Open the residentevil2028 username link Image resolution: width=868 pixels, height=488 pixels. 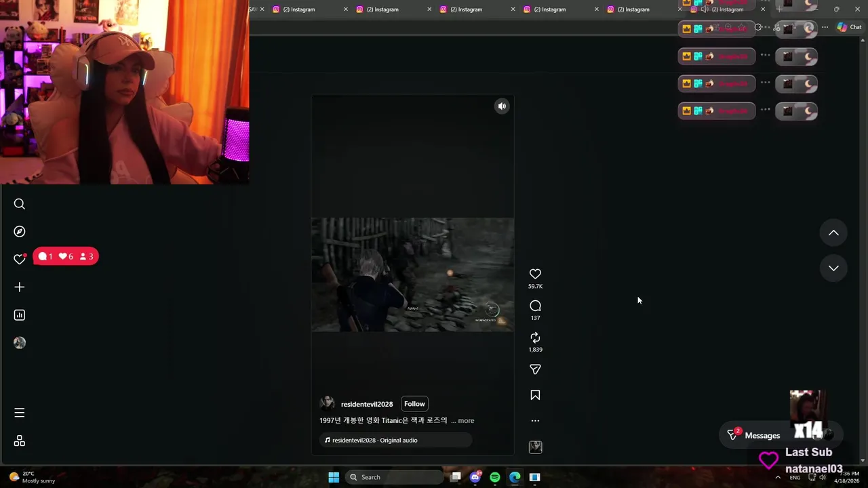367,405
